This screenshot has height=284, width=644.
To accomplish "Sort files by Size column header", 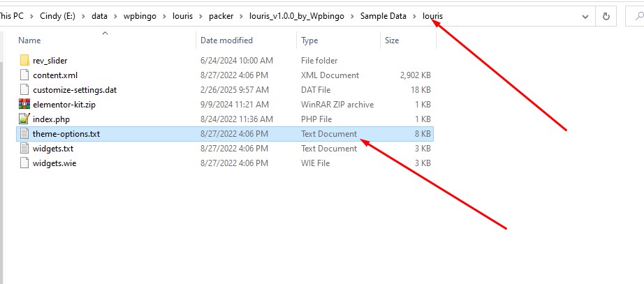I will click(392, 40).
